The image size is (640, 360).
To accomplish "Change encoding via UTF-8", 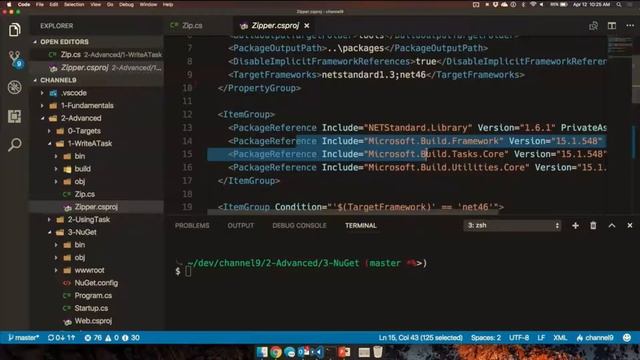I will click(519, 338).
